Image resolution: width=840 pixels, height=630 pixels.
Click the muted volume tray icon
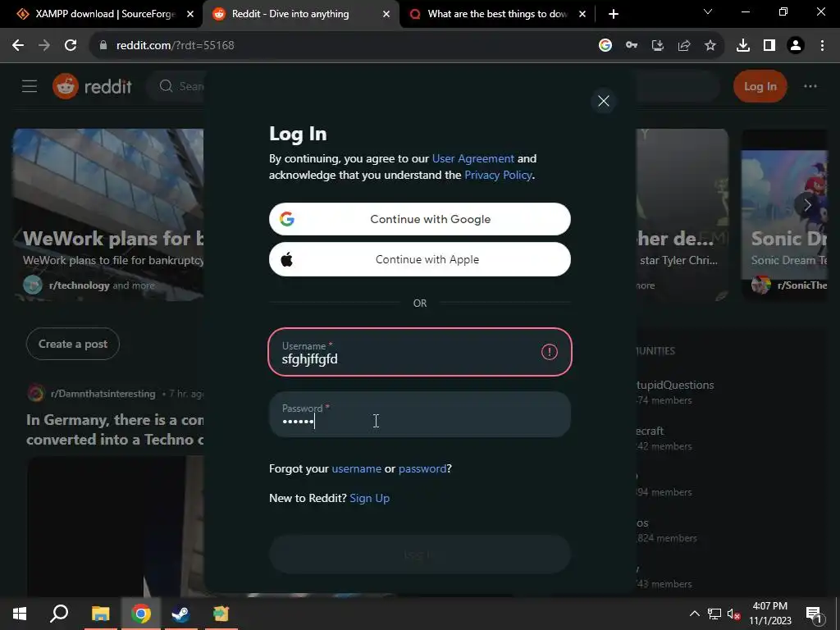(733, 614)
